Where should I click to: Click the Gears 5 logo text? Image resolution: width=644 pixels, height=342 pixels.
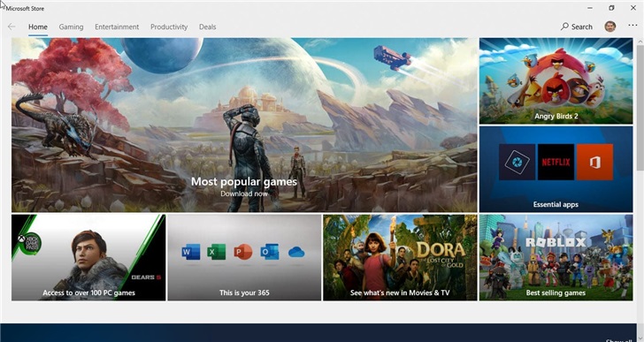click(146, 277)
